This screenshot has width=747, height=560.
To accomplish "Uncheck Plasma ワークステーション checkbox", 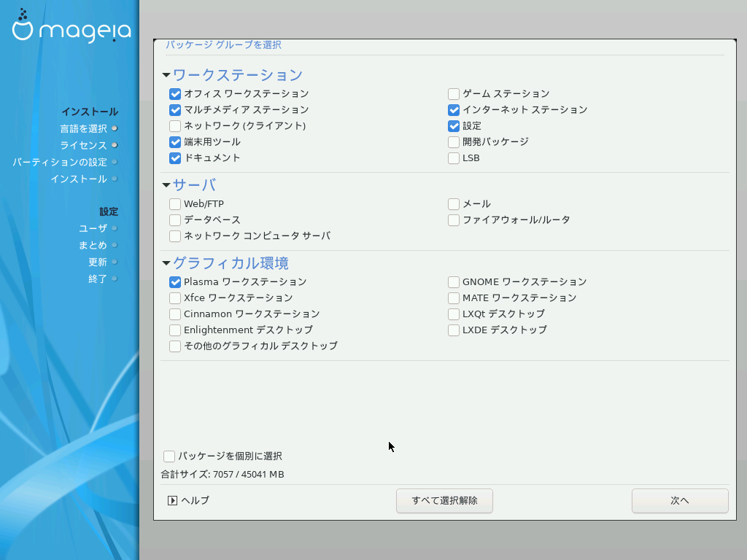I will pos(175,282).
